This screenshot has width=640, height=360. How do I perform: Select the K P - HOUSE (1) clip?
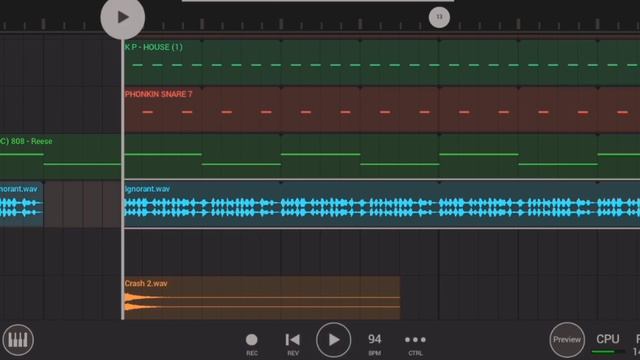pos(382,62)
